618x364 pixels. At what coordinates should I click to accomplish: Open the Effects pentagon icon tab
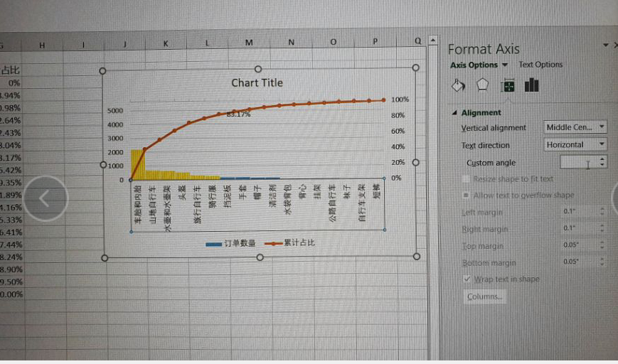point(482,85)
